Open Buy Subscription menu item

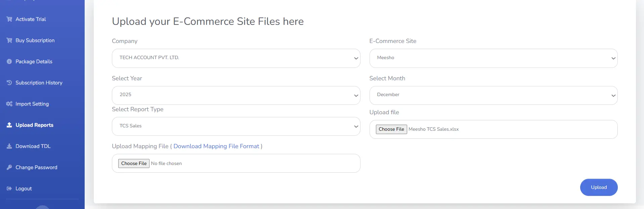tap(35, 40)
